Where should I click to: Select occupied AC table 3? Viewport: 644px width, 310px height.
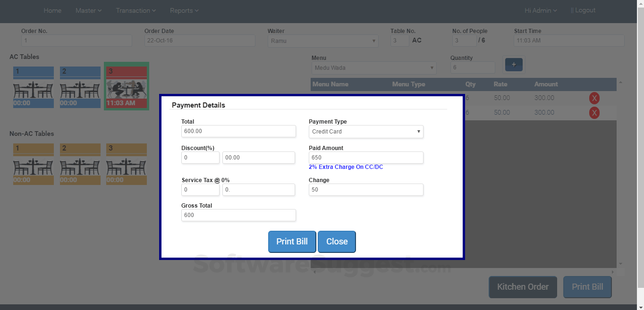pos(126,85)
